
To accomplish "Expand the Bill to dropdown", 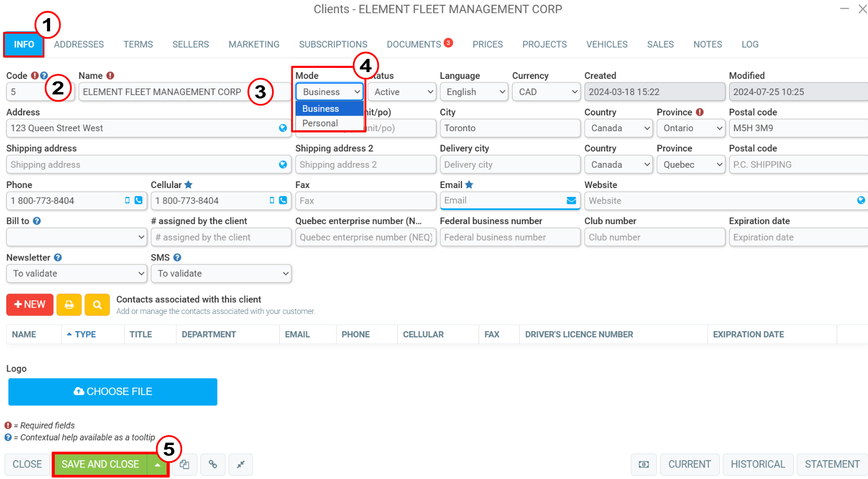I will 76,237.
